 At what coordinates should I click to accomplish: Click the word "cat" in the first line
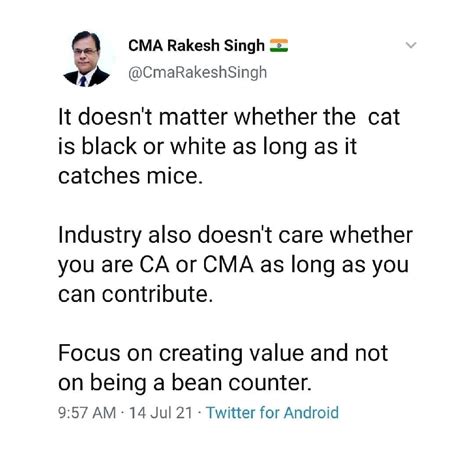pos(384,117)
